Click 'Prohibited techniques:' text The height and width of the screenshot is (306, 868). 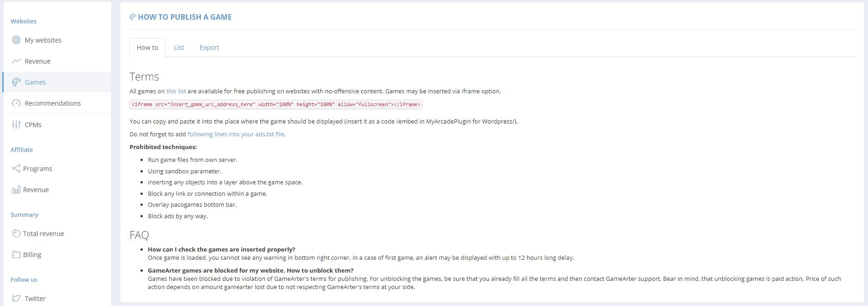(x=163, y=147)
